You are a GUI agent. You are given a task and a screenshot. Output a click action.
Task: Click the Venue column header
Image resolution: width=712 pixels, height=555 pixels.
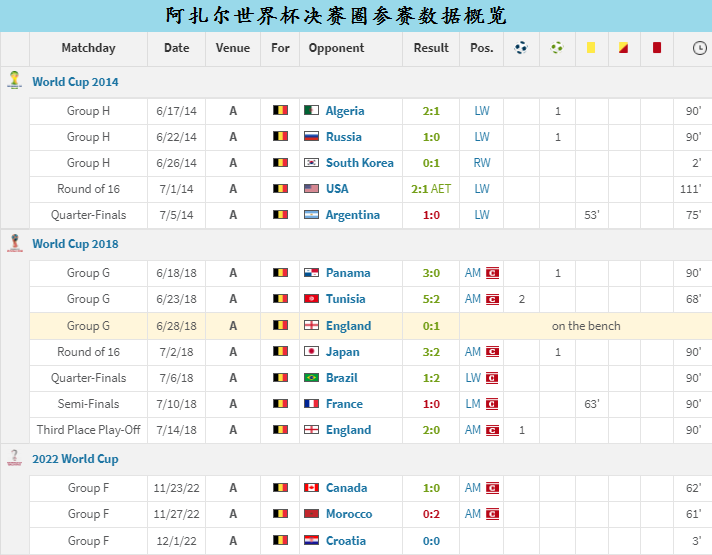[233, 48]
